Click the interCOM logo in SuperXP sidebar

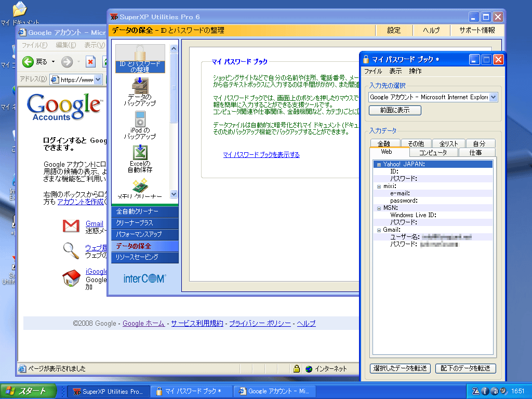(144, 278)
